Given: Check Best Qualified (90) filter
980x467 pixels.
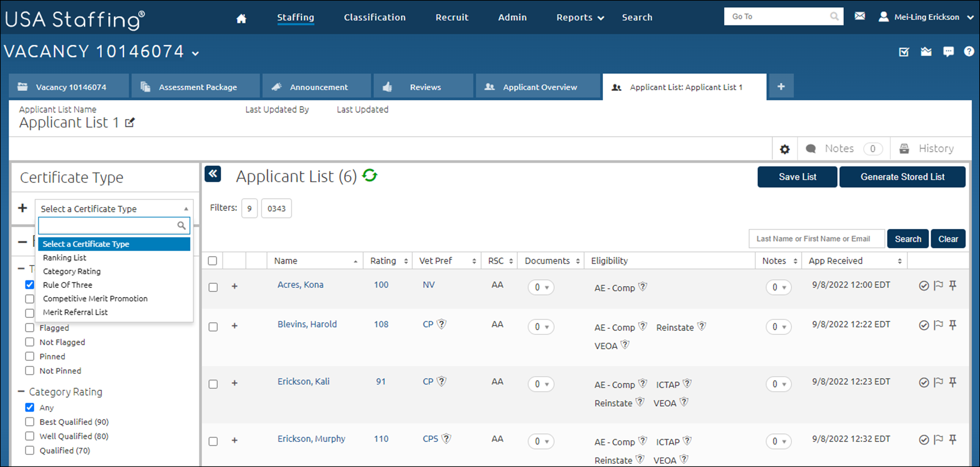Looking at the screenshot, I should pos(30,422).
